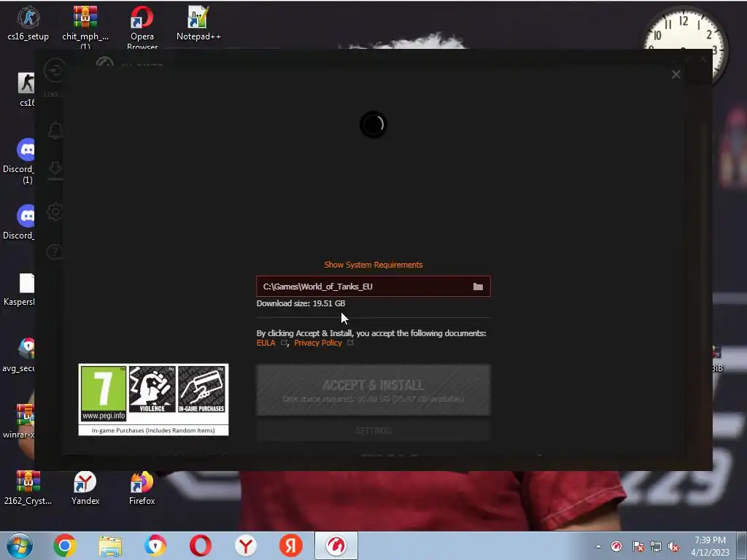
Task: Browse for install folder icon
Action: pyautogui.click(x=478, y=287)
